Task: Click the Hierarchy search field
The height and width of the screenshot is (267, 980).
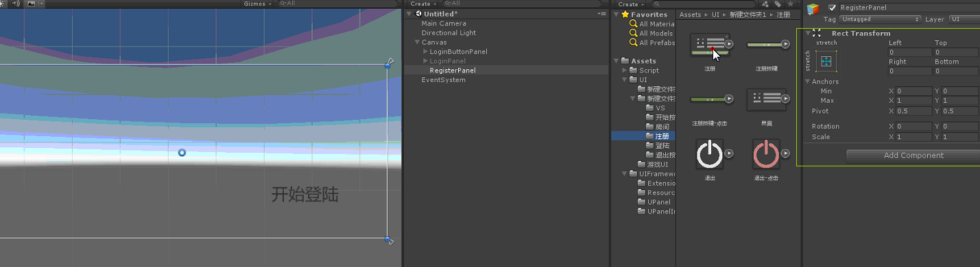Action: 521,3
